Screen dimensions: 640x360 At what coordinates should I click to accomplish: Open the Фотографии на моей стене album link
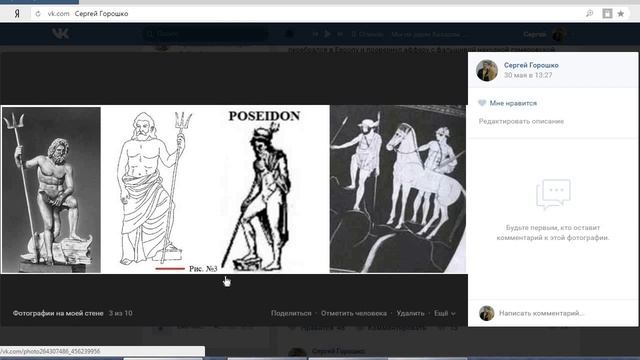tap(58, 313)
